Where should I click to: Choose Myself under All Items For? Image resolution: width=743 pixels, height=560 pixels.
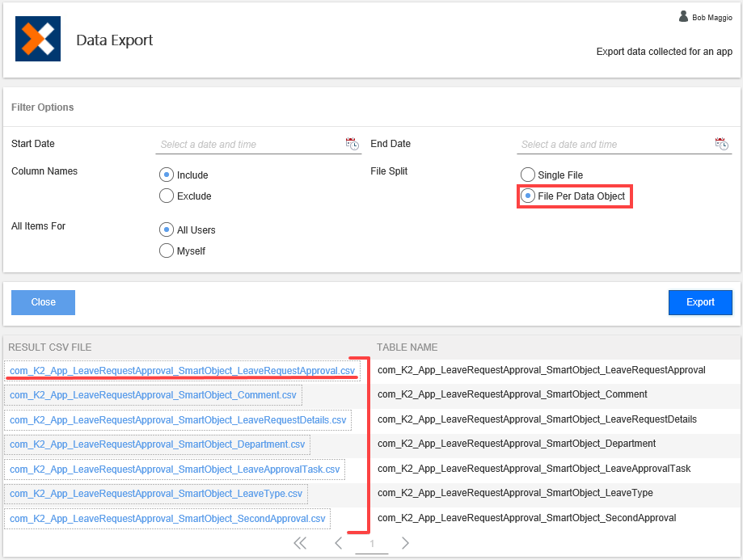pos(166,251)
